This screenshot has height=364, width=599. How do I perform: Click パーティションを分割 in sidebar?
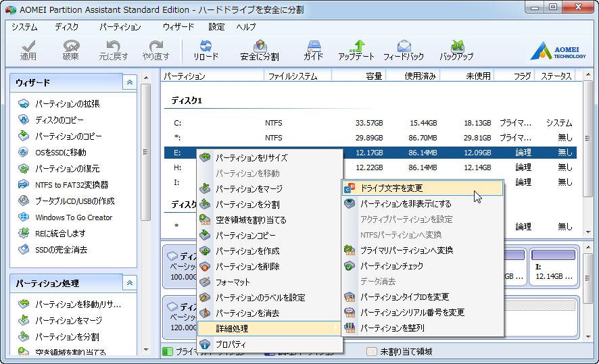tap(59, 336)
